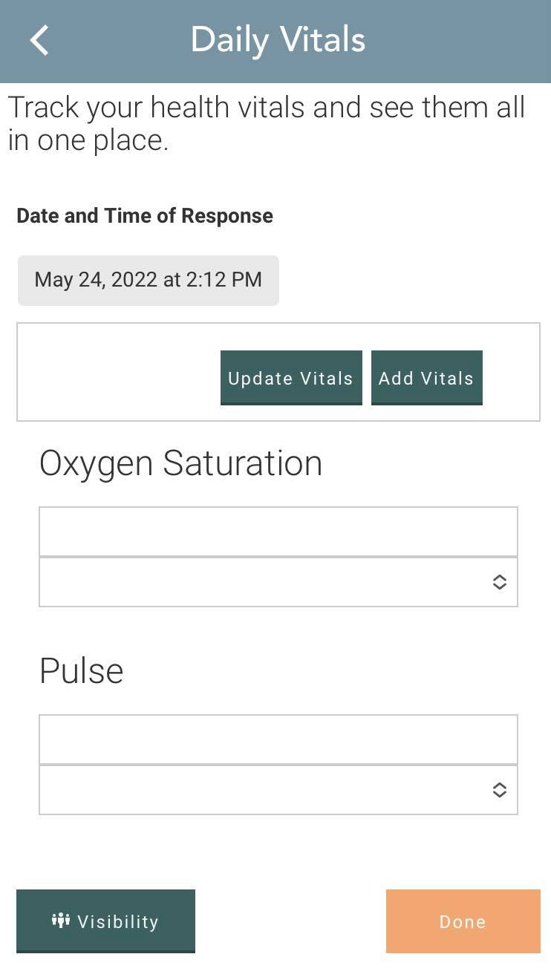Viewport: 551px width, 980px height.
Task: Click the chevron icon in Pulse dropdown
Action: click(501, 790)
